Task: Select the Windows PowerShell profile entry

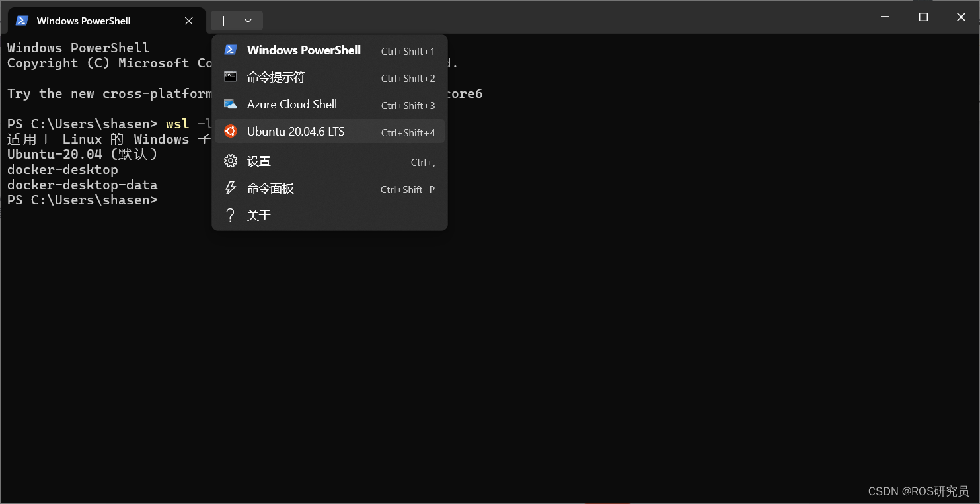Action: 330,50
